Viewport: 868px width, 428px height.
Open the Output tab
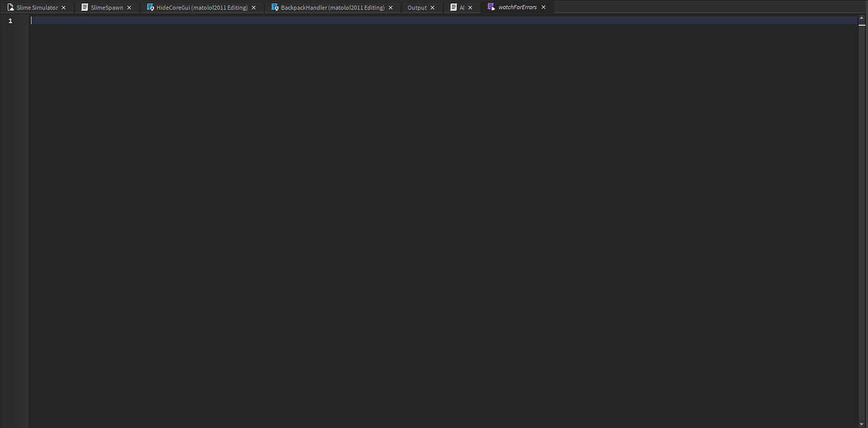416,7
